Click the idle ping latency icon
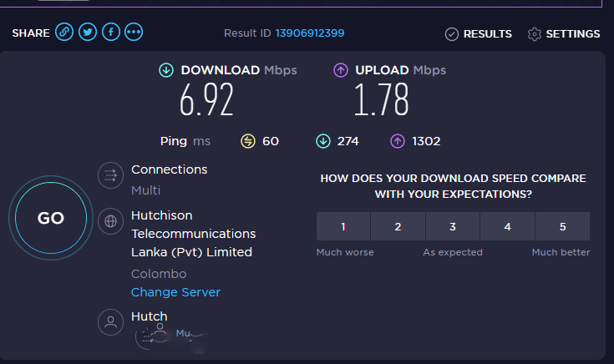 point(248,141)
